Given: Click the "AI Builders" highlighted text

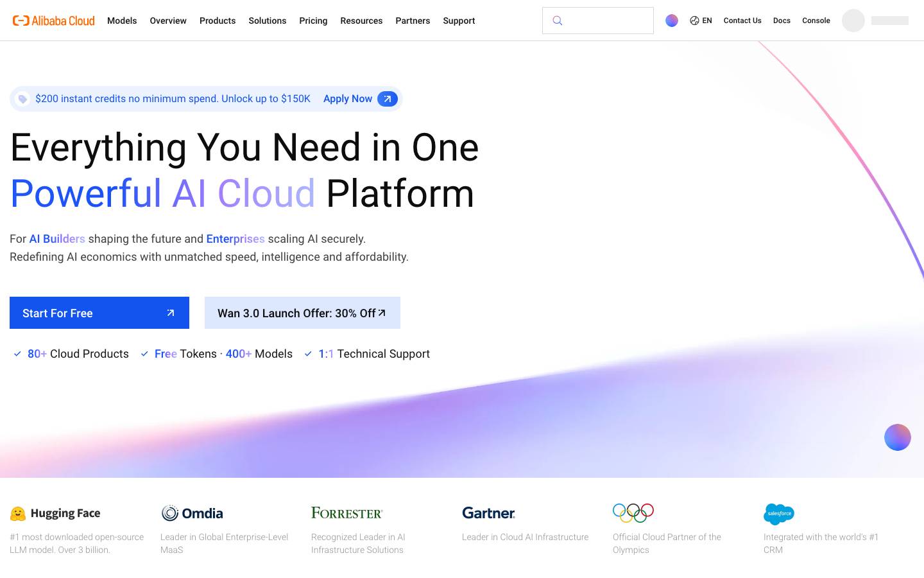Looking at the screenshot, I should click(x=57, y=239).
